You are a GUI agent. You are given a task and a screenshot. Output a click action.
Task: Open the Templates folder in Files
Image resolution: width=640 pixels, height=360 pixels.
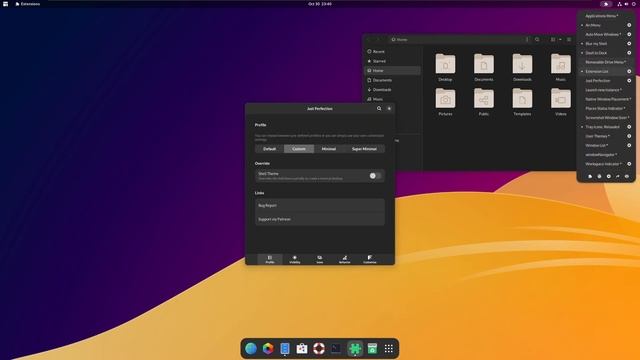point(522,102)
